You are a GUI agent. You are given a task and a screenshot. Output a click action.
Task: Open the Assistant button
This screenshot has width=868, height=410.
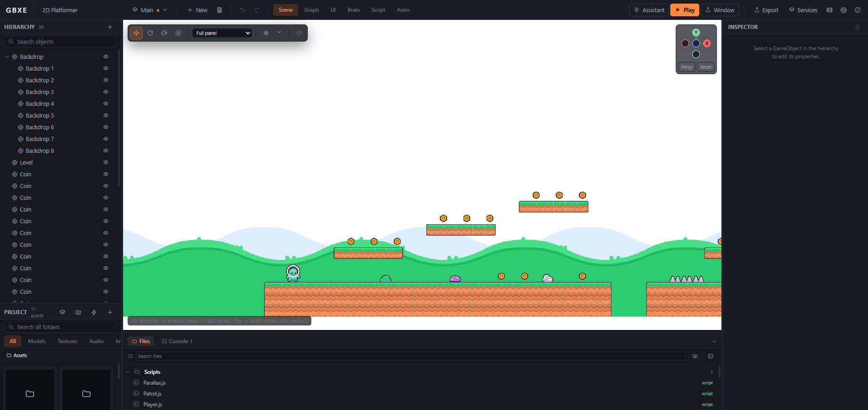[649, 10]
